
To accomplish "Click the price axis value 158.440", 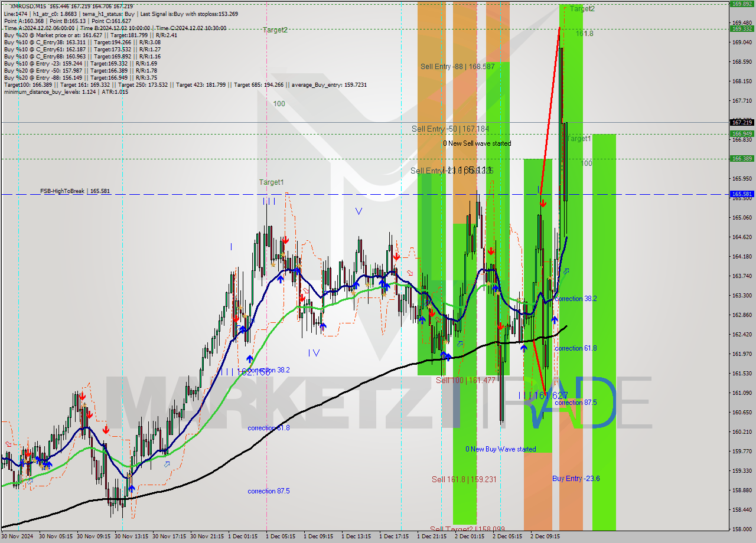I will click(x=742, y=509).
